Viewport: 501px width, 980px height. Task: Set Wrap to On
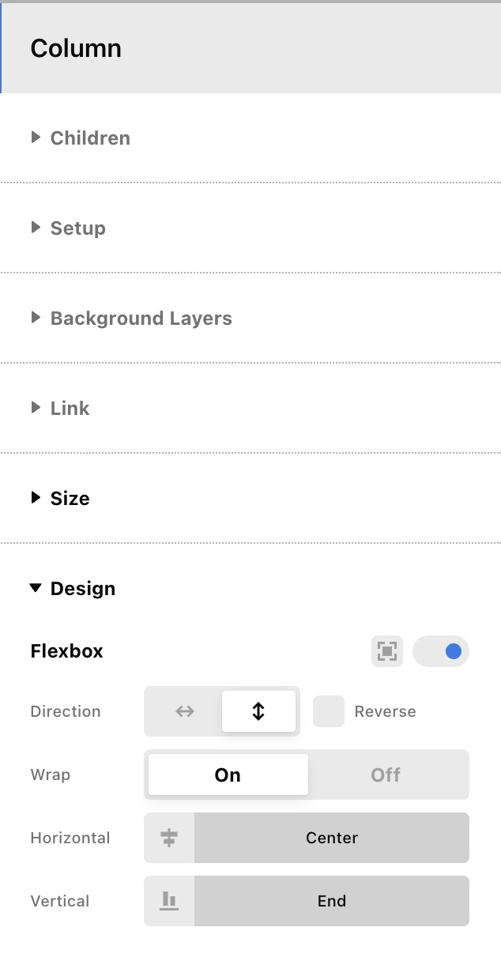point(228,775)
